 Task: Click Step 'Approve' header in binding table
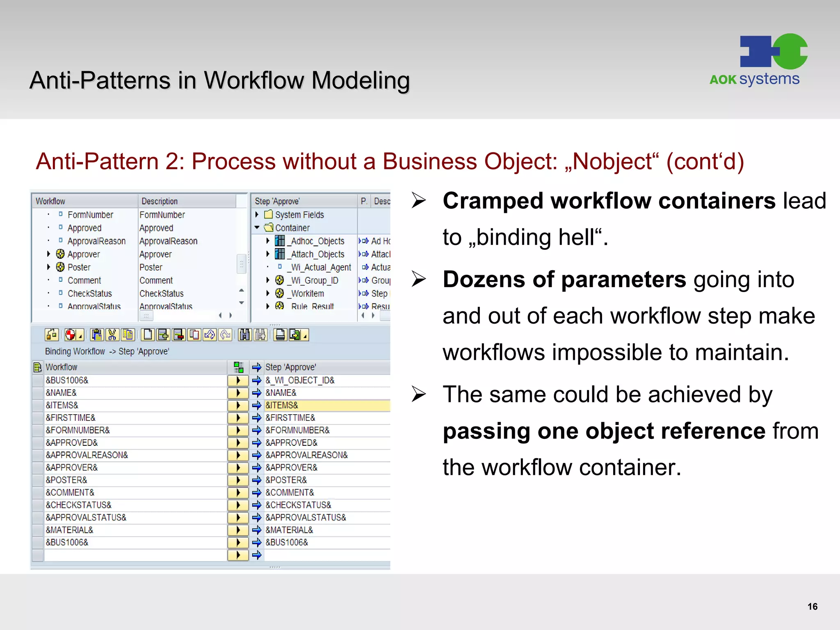327,367
